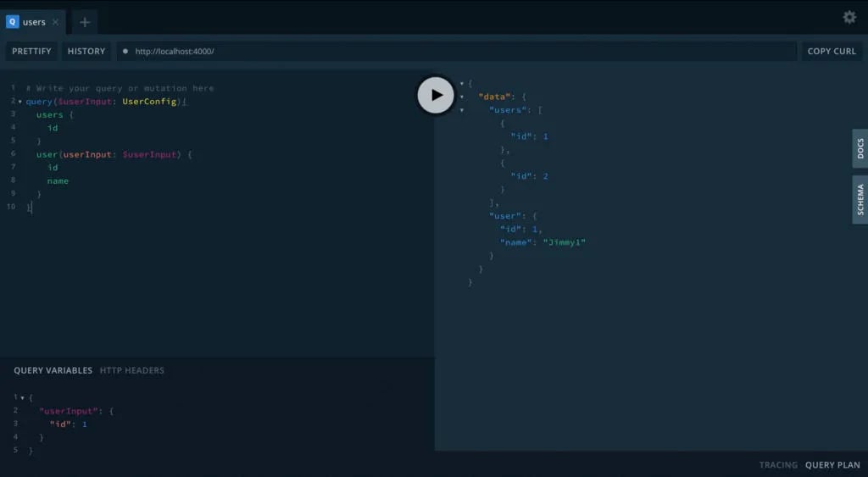
Task: Click the "user" key in the response
Action: click(505, 216)
